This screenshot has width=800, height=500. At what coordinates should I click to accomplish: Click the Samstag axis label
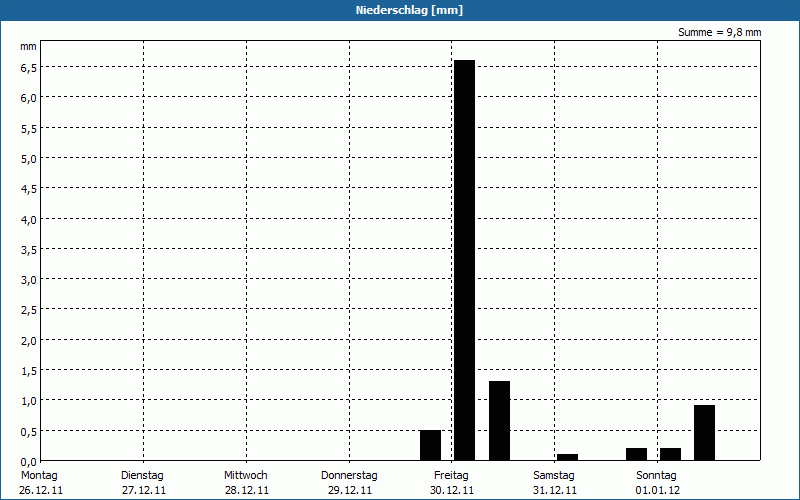(554, 475)
